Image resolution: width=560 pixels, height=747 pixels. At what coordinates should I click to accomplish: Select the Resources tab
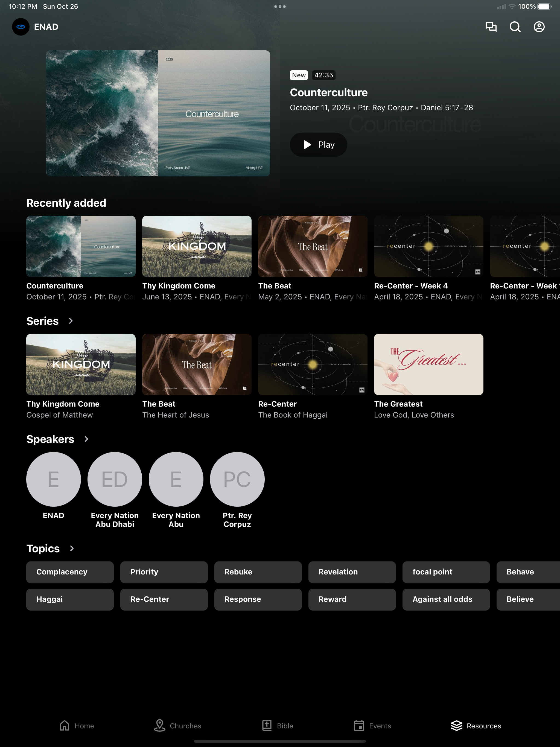pyautogui.click(x=476, y=726)
